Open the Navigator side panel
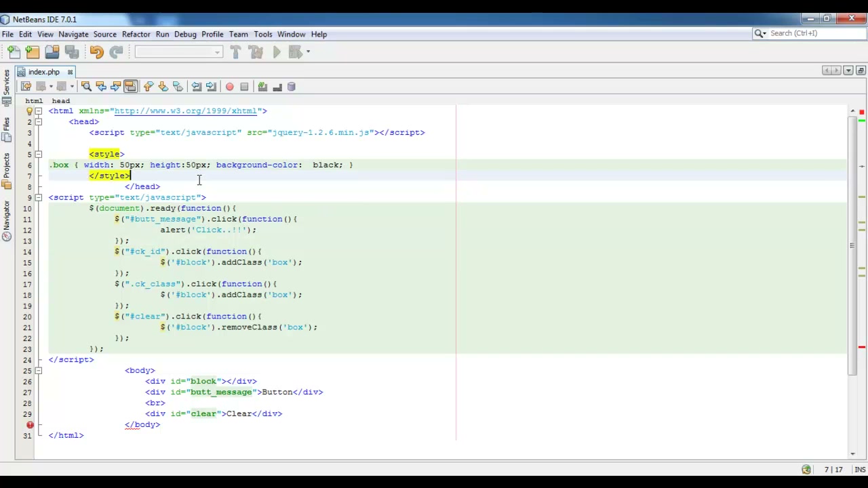Viewport: 868px width, 488px height. click(6, 221)
